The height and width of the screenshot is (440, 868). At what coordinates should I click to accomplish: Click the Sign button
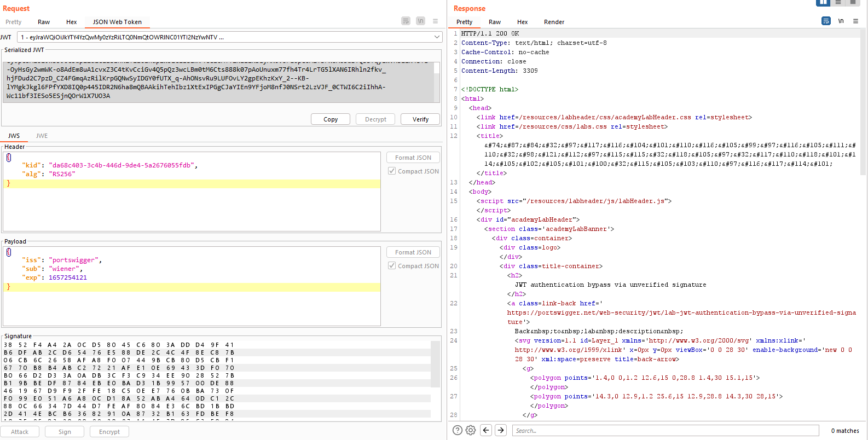(65, 432)
